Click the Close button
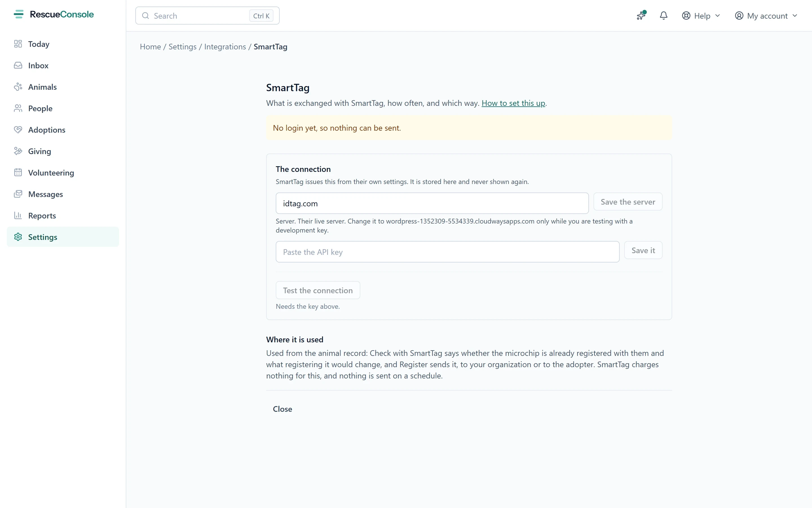Image resolution: width=812 pixels, height=508 pixels. coord(283,409)
